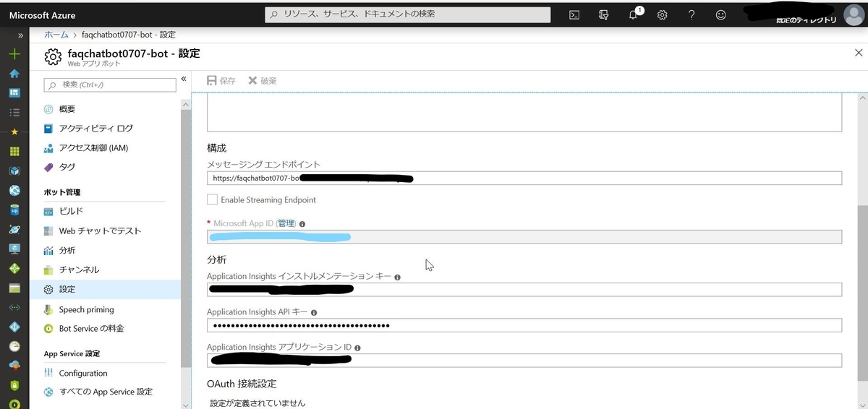Open App Services globe icon in left rail
The height and width of the screenshot is (409, 868).
coord(14,190)
